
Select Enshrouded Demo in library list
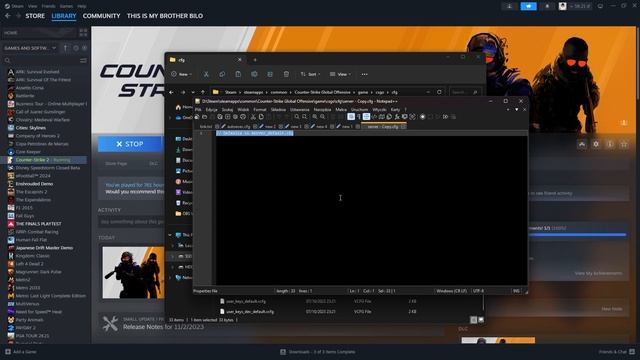coord(34,184)
